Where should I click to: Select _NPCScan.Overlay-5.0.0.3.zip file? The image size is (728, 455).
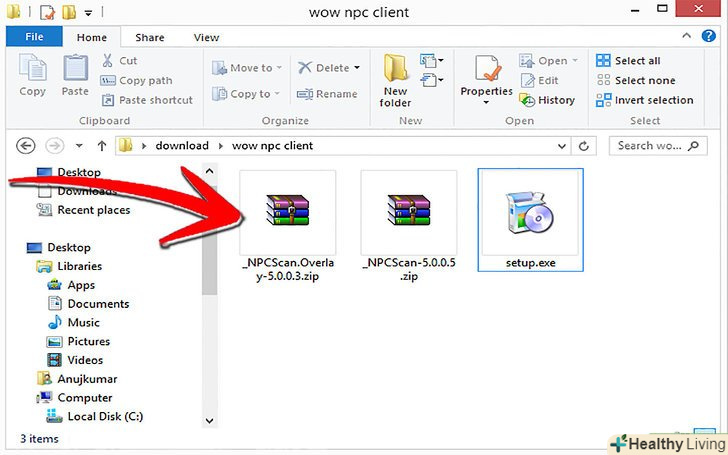tap(288, 226)
